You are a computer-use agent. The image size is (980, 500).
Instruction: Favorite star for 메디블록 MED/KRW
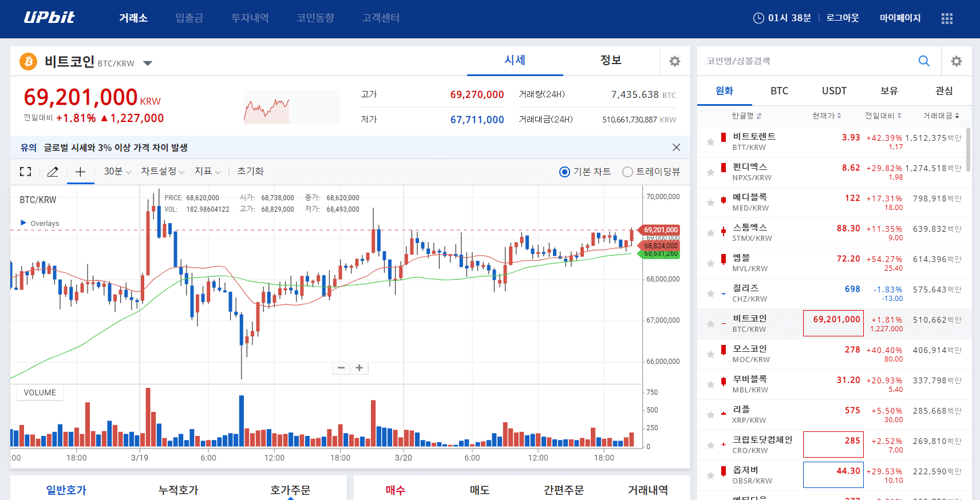(710, 203)
